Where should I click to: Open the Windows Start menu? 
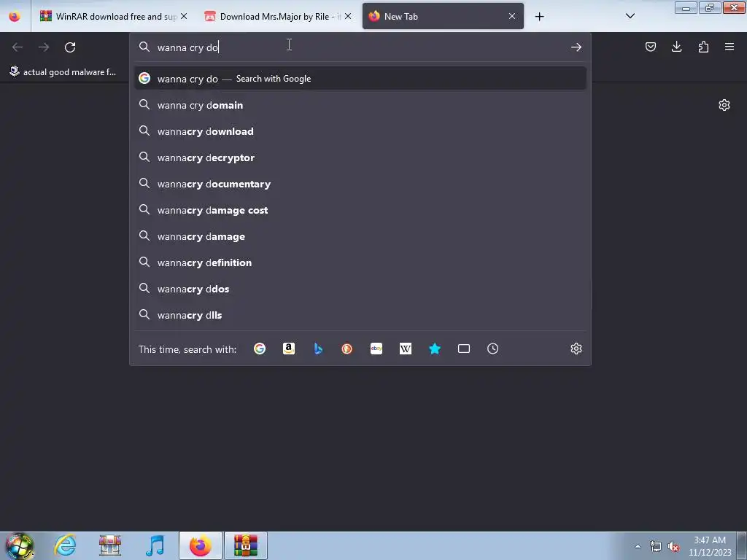pyautogui.click(x=19, y=545)
